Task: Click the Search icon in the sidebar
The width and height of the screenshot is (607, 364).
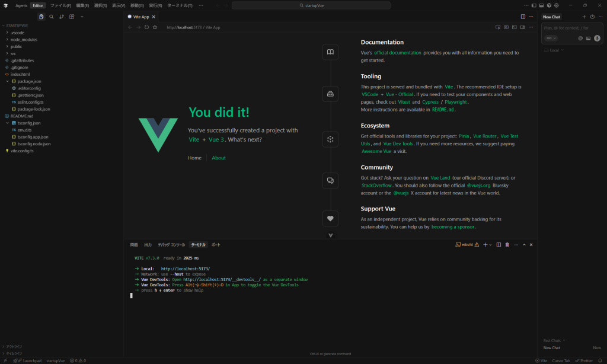Action: point(52,17)
